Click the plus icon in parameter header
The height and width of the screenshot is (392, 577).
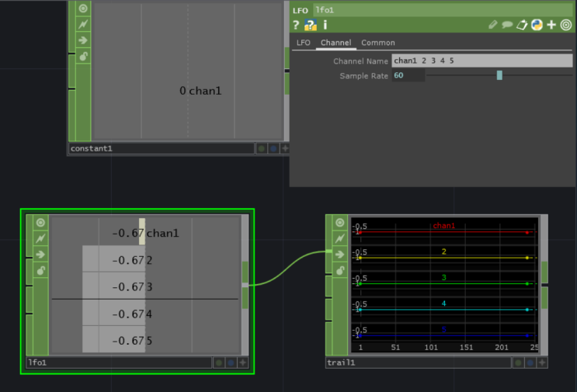click(x=551, y=25)
